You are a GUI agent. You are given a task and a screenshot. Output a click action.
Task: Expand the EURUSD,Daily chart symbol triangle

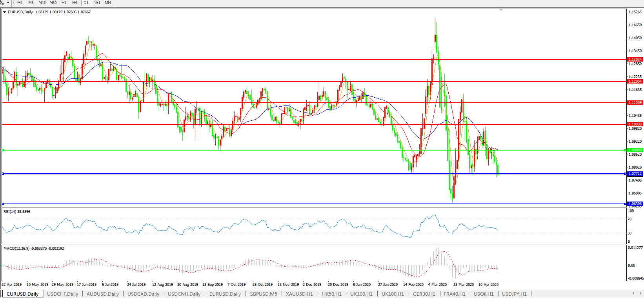click(x=5, y=12)
